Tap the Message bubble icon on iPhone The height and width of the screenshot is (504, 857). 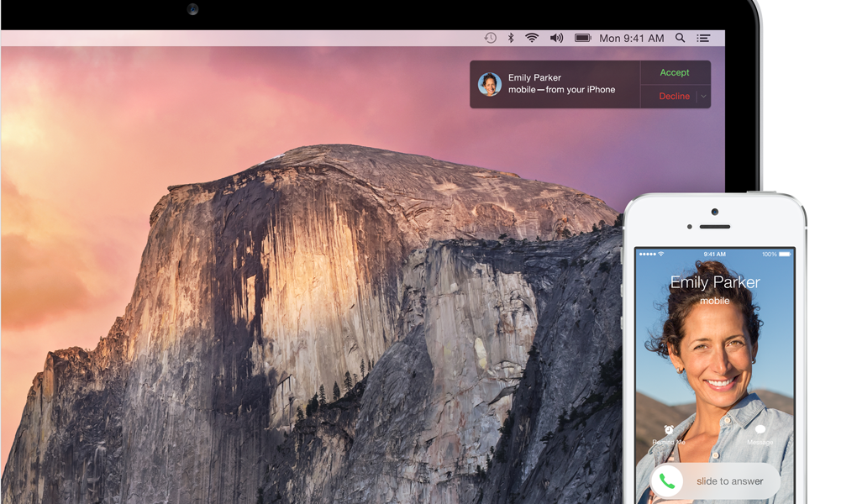(760, 429)
